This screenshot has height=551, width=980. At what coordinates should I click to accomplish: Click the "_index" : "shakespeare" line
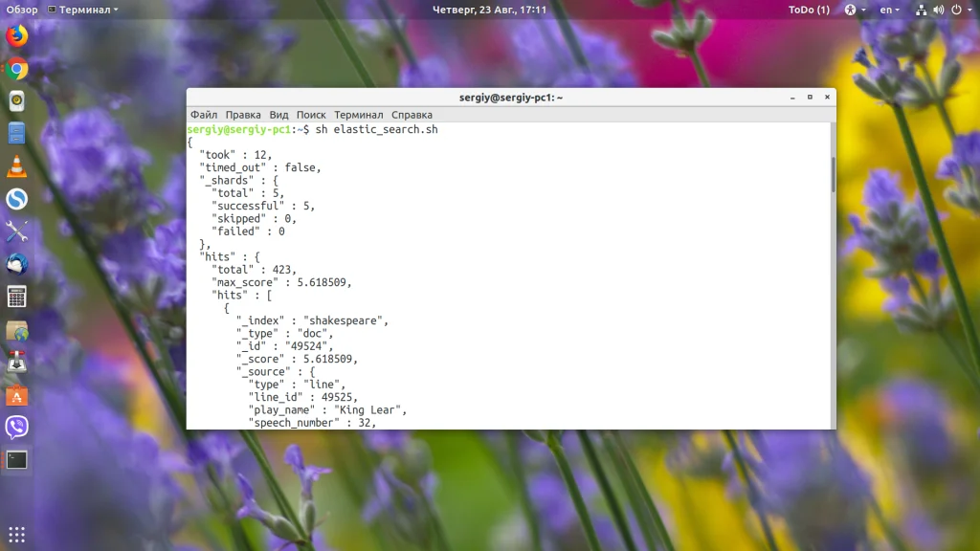point(313,320)
